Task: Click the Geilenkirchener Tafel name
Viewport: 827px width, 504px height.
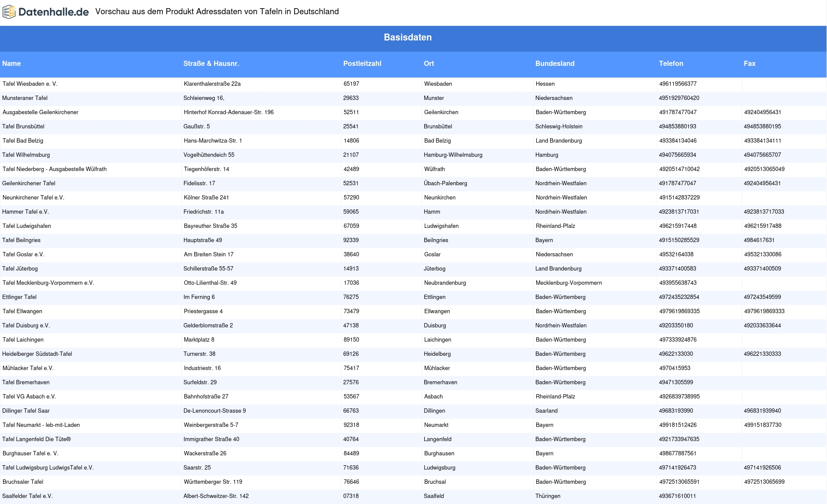Action: click(29, 184)
